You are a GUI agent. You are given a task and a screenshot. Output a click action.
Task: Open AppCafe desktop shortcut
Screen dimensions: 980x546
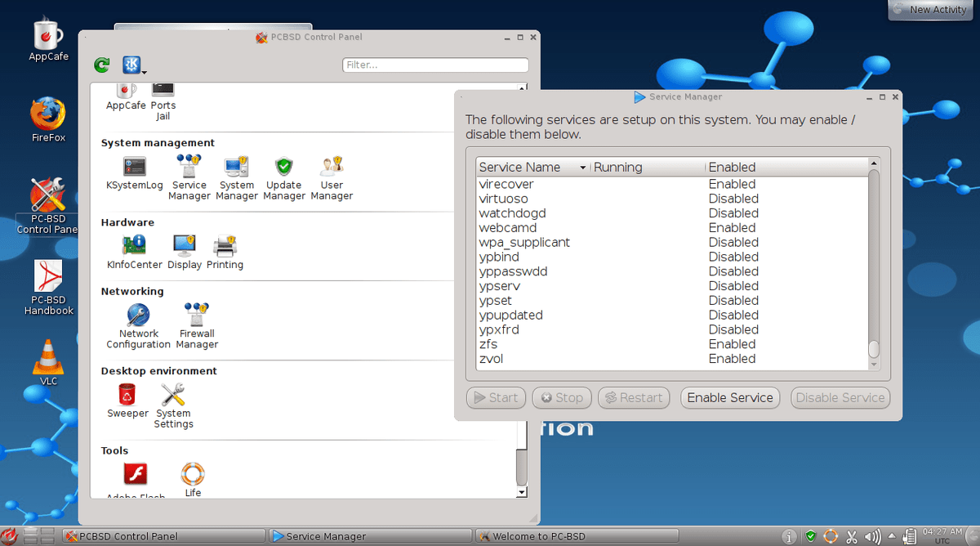coord(48,40)
